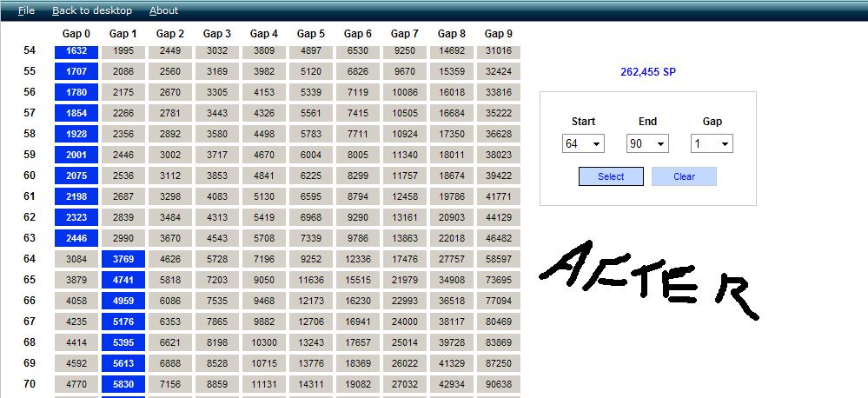Select cell 3084 in row 64
868x398 pixels.
coord(76,259)
